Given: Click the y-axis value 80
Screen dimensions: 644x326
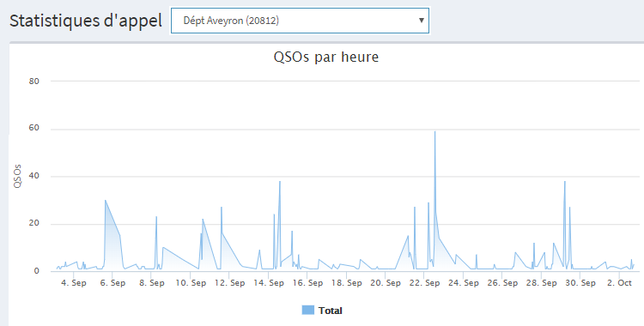Looking at the screenshot, I should pos(34,81).
